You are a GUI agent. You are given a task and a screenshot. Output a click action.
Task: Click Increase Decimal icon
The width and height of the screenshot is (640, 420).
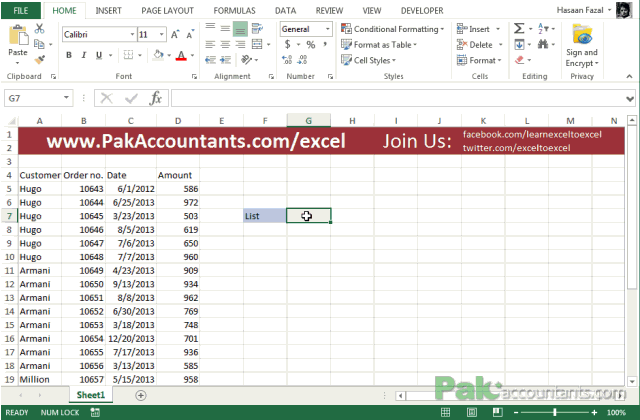[287, 60]
